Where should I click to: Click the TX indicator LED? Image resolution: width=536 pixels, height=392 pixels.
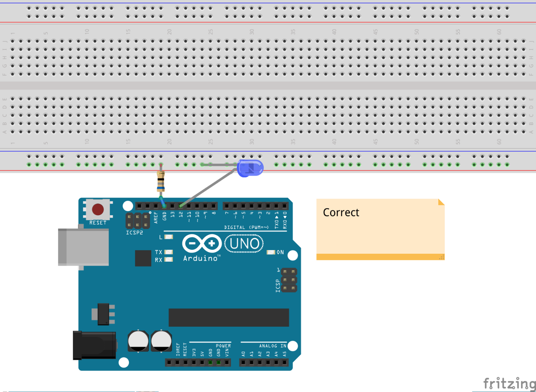pos(168,252)
